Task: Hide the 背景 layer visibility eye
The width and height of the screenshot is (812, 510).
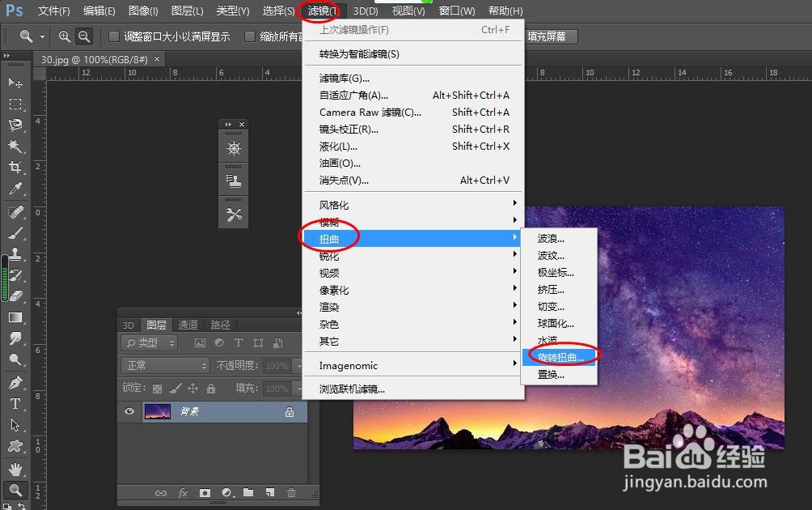Action: coord(129,412)
